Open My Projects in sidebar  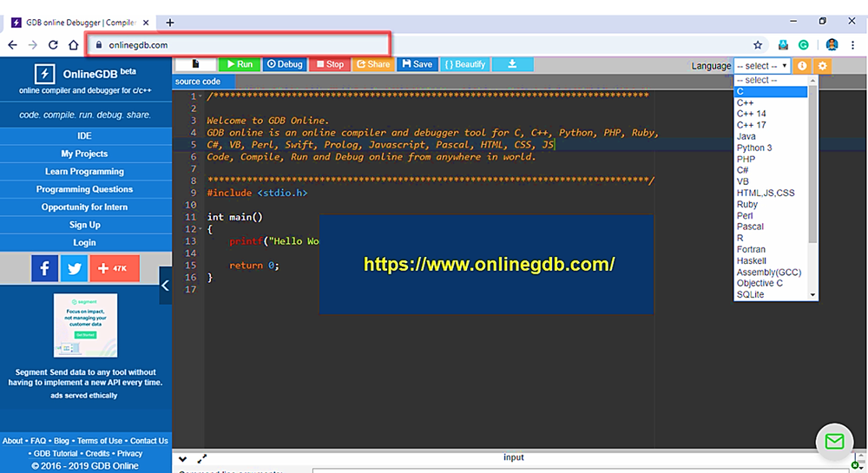[x=84, y=154]
